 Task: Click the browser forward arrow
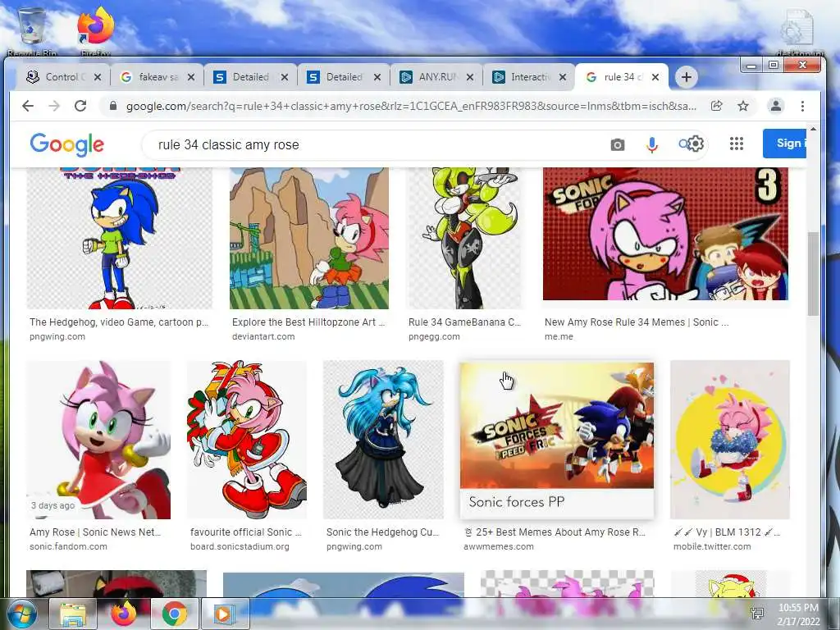[x=54, y=106]
